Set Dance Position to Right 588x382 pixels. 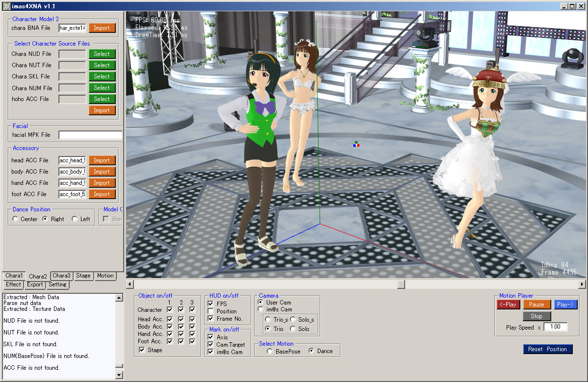pos(45,219)
